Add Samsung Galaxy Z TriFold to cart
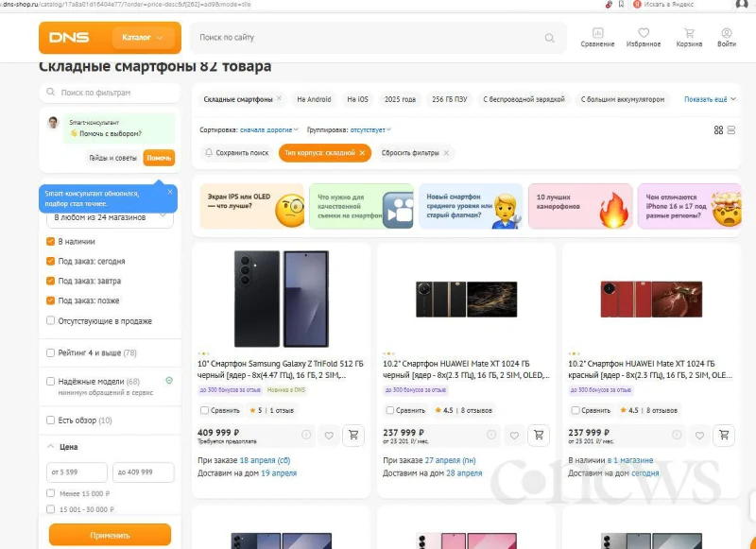The width and height of the screenshot is (756, 549). point(353,436)
